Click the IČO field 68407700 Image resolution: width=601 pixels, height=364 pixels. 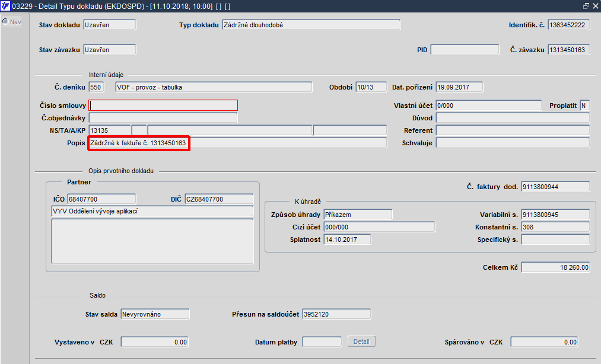tap(101, 199)
